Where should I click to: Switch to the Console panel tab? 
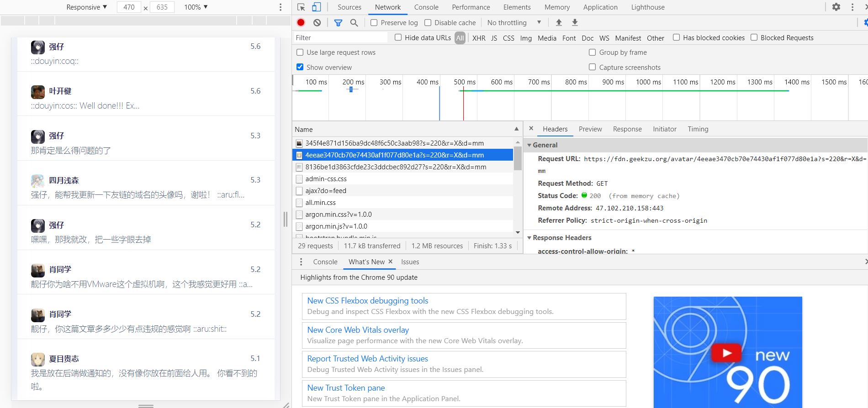coord(426,7)
